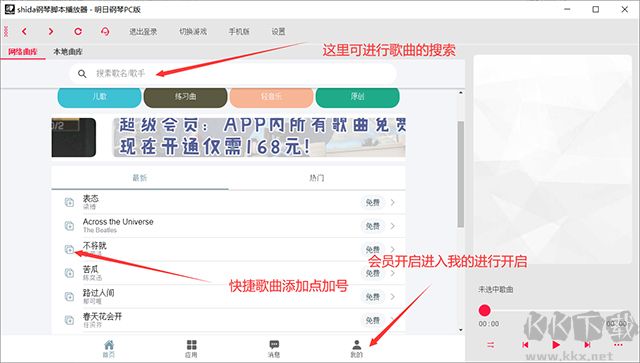640x363 pixels.
Task: Open the song titled 不将就
Action: (x=95, y=245)
